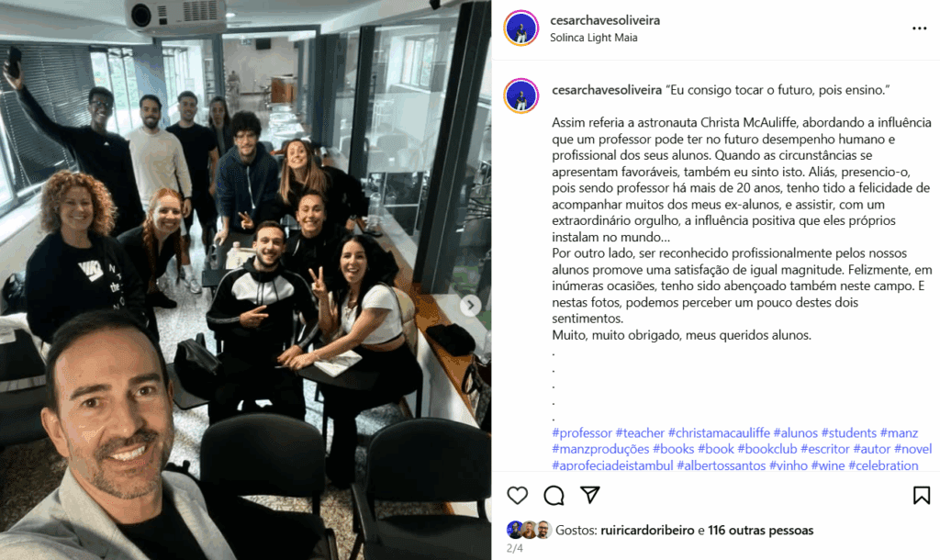Screen dimensions: 940x560
Task: Open the #celebration hashtag
Action: (x=883, y=465)
